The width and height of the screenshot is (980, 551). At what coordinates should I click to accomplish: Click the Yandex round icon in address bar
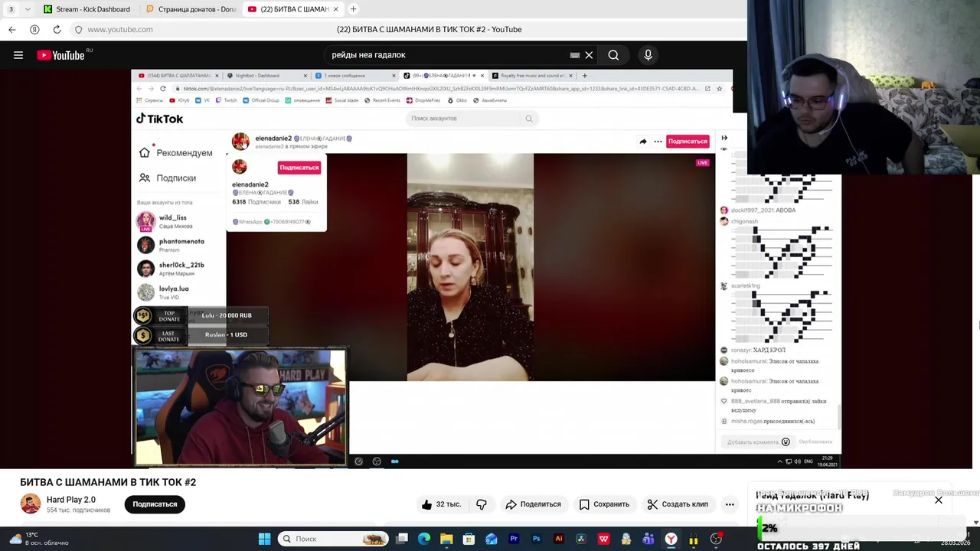point(34,29)
